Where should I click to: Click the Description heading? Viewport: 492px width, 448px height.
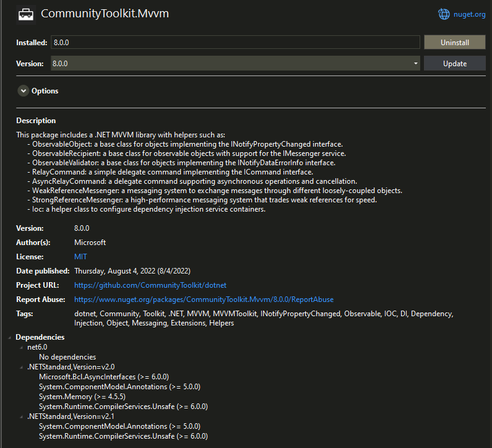pos(36,121)
